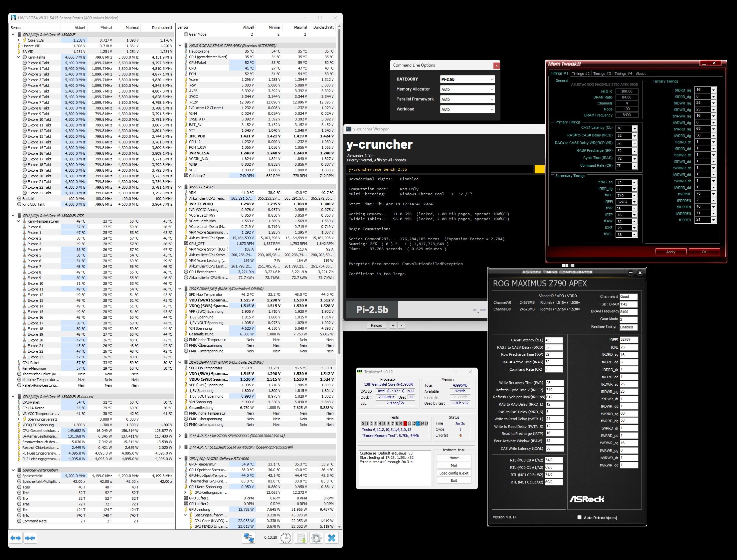Enable the Auto Refresh(sec) checkbox
The image size is (737, 560).
pyautogui.click(x=579, y=517)
